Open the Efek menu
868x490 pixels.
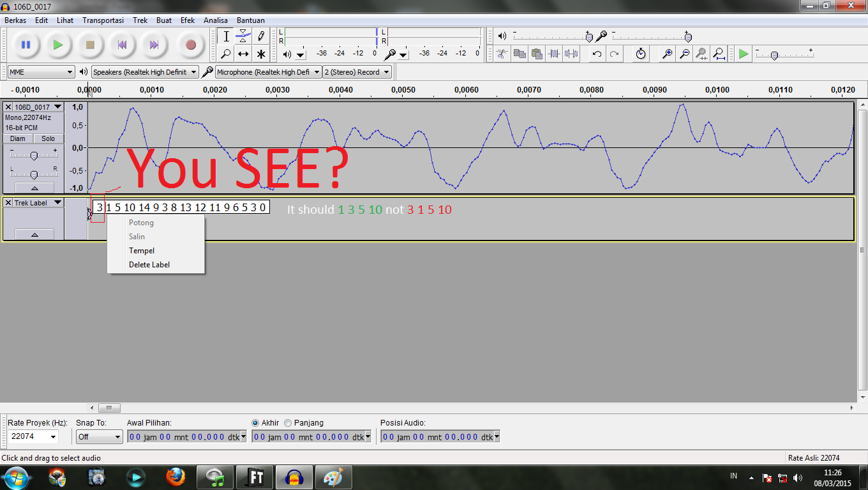(188, 20)
